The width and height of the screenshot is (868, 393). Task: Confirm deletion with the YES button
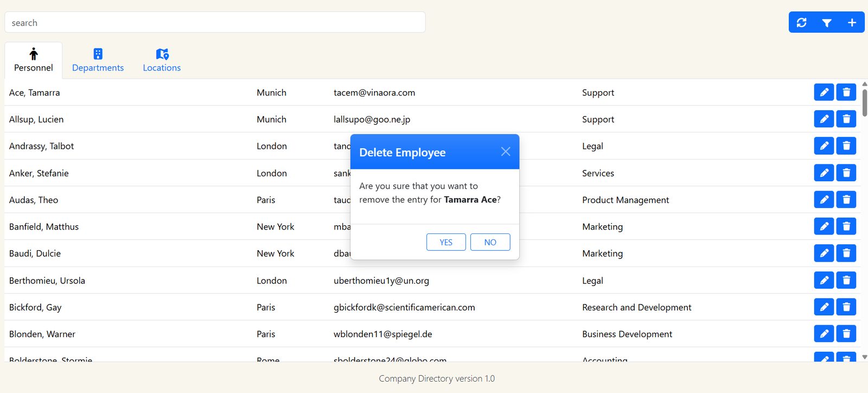(x=446, y=242)
